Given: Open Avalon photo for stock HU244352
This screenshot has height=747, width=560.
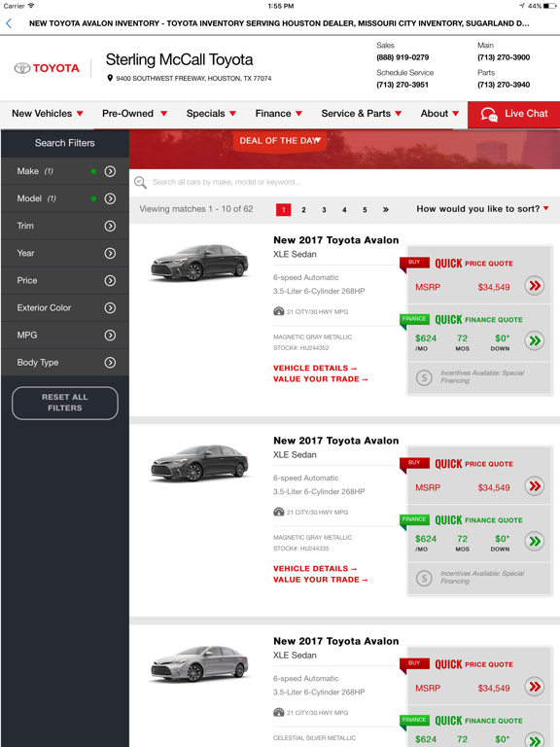Looking at the screenshot, I should [x=199, y=263].
